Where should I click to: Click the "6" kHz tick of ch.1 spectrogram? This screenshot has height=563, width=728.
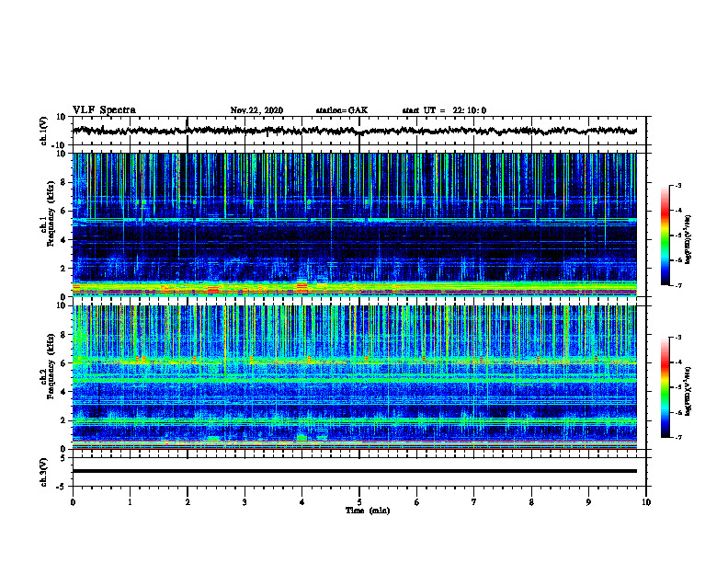(63, 211)
